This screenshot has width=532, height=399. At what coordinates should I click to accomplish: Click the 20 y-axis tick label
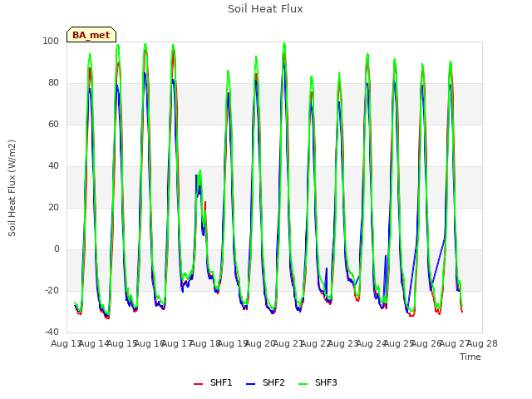click(53, 207)
